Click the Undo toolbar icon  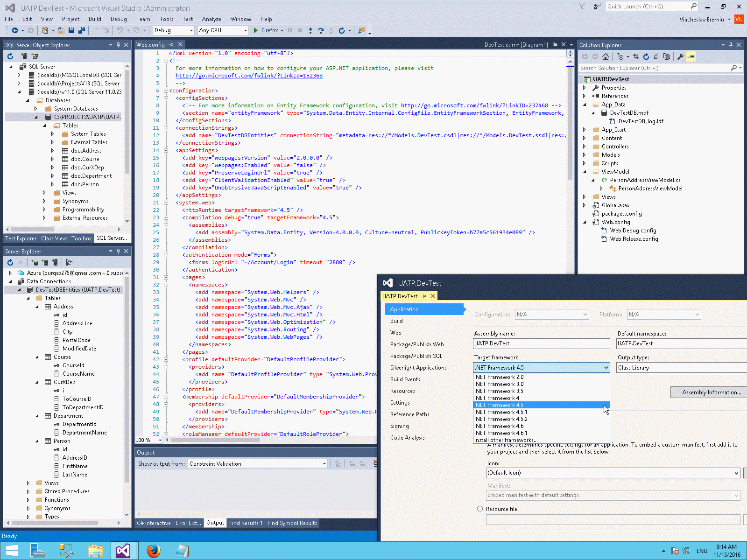point(120,30)
